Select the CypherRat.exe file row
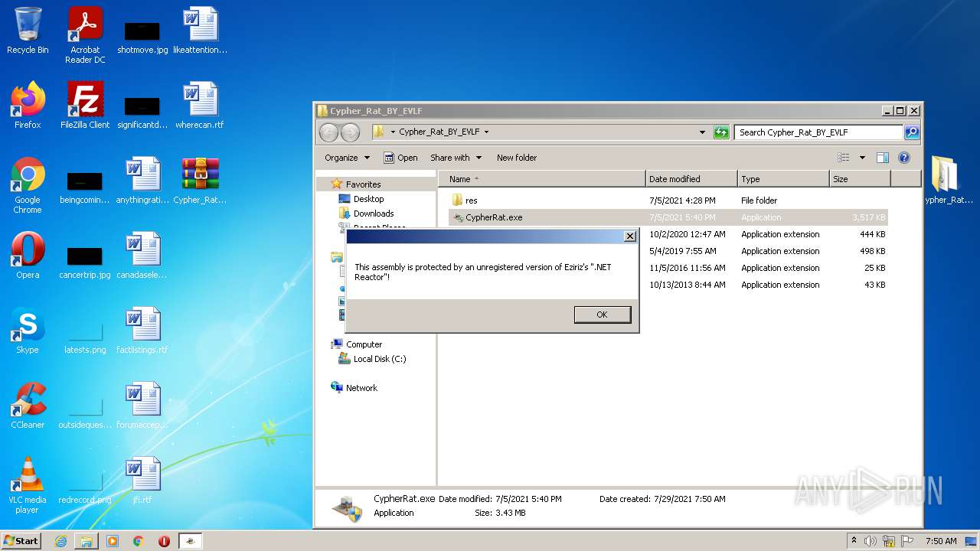The image size is (980, 551). coord(668,217)
